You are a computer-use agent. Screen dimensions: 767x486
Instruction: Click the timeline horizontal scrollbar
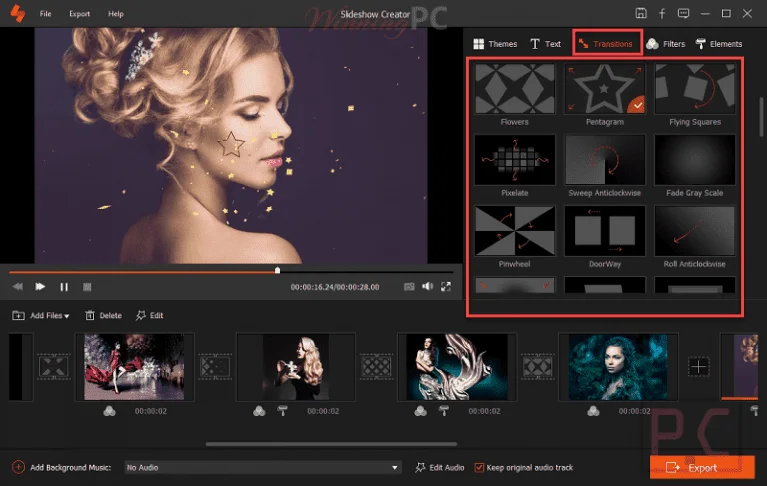coord(331,444)
